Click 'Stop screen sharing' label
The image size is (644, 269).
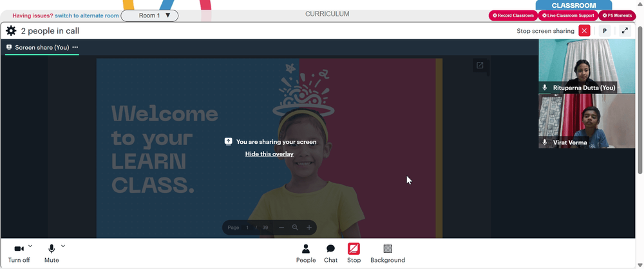point(545,31)
